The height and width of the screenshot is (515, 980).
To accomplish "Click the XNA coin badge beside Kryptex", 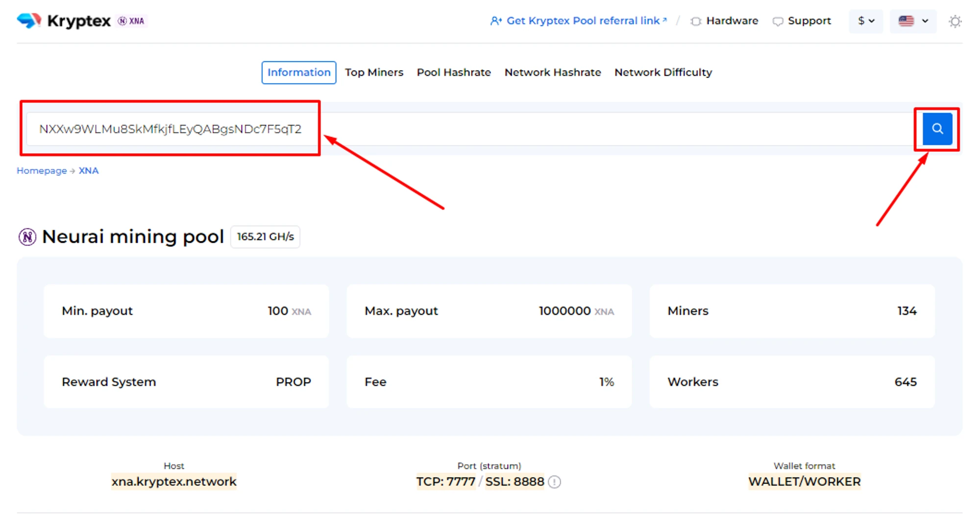I will [x=131, y=21].
